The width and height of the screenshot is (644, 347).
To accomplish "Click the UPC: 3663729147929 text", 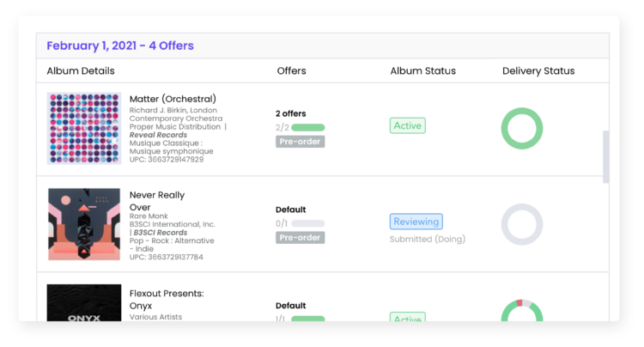I will (167, 160).
